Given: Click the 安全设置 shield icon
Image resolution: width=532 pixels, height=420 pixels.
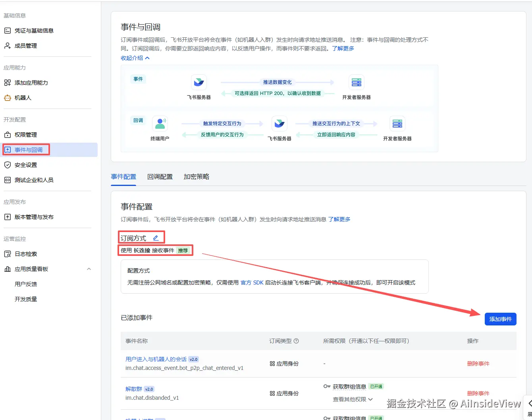Looking at the screenshot, I should [x=8, y=165].
